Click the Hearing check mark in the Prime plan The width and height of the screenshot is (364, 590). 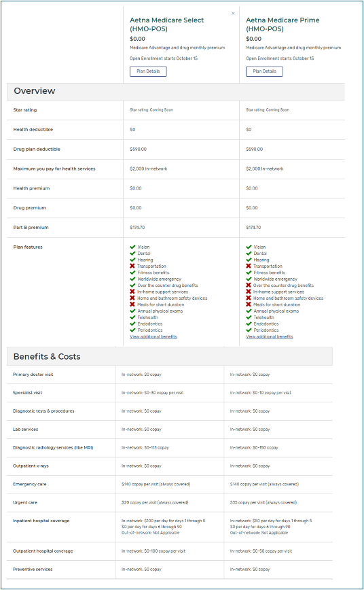click(x=249, y=260)
